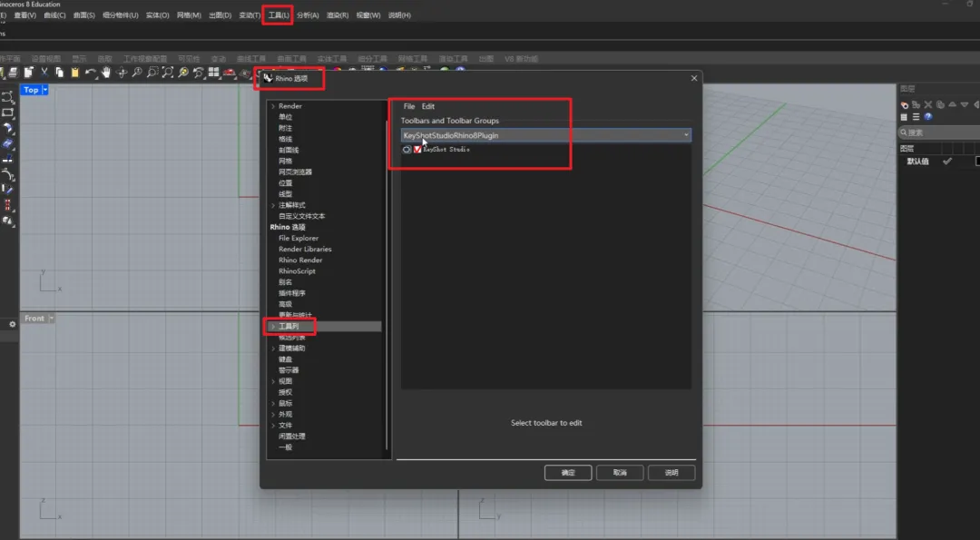Open the 工具(L) menu
Screen dimensions: 980x540
pyautogui.click(x=279, y=15)
